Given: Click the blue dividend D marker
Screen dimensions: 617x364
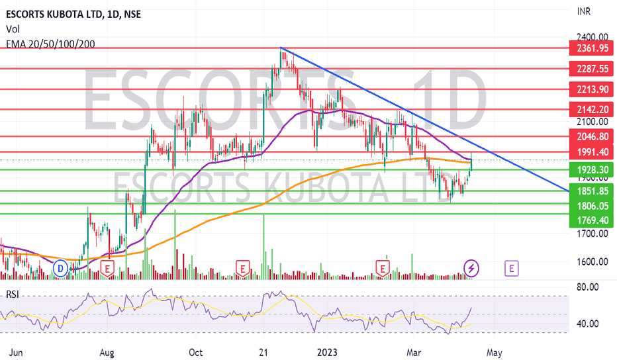Looking at the screenshot, I should tap(61, 269).
